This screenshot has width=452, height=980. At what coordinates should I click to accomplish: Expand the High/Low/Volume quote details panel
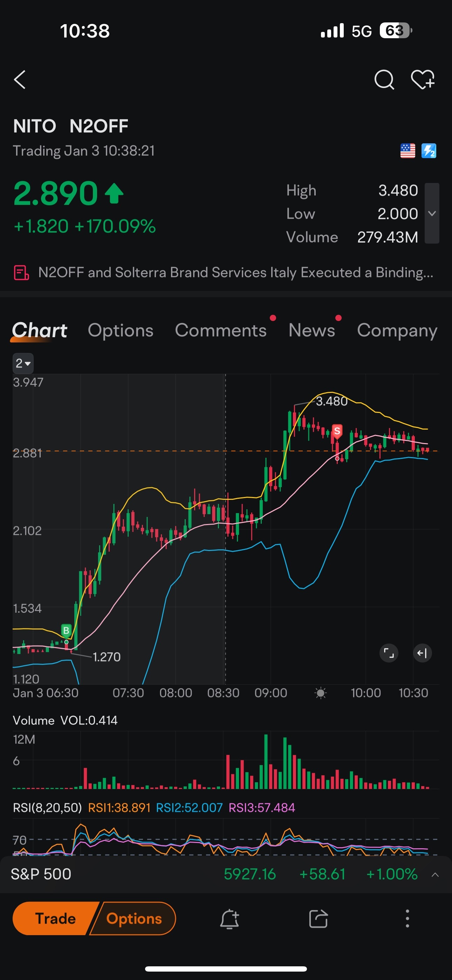pyautogui.click(x=432, y=213)
